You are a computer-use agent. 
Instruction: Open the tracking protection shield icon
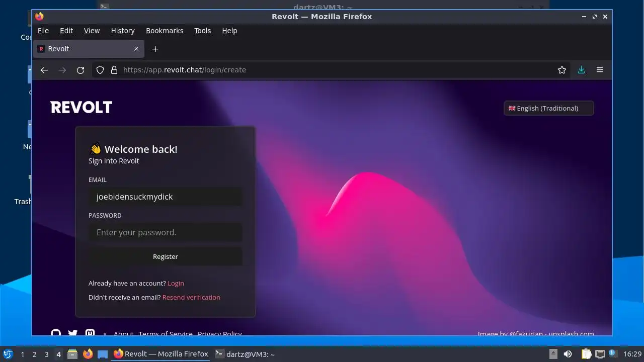pyautogui.click(x=100, y=70)
